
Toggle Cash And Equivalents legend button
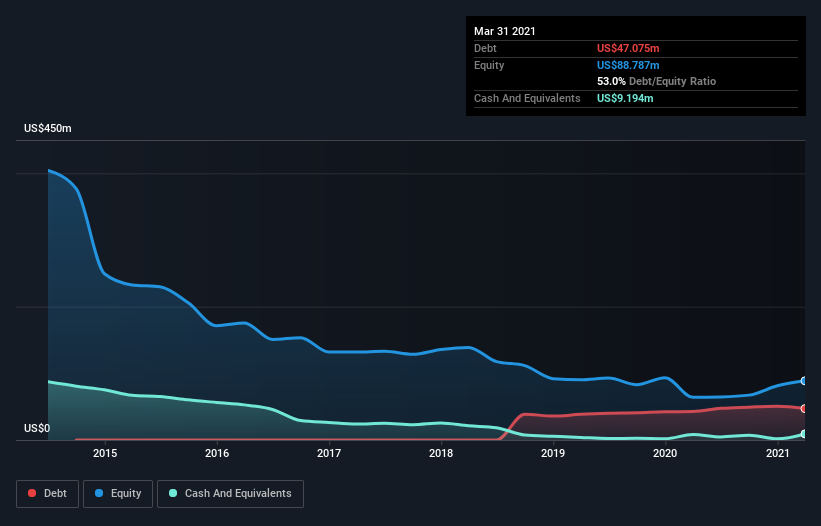pyautogui.click(x=230, y=494)
